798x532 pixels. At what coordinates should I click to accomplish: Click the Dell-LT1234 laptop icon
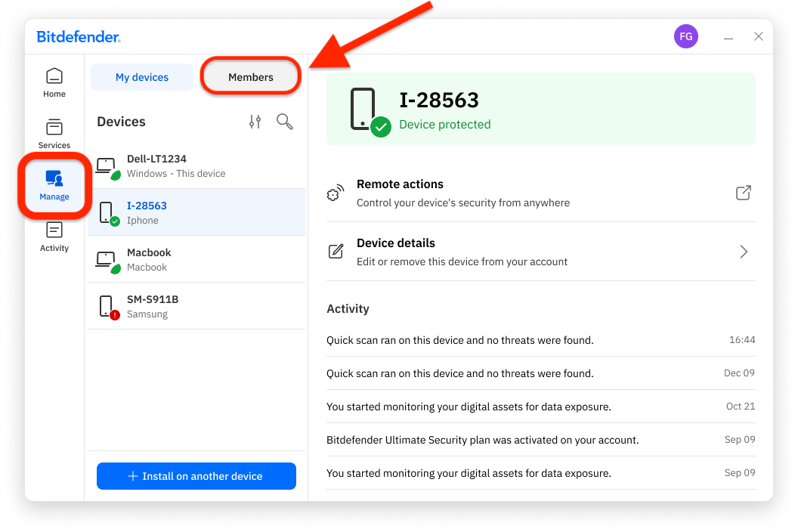point(108,168)
